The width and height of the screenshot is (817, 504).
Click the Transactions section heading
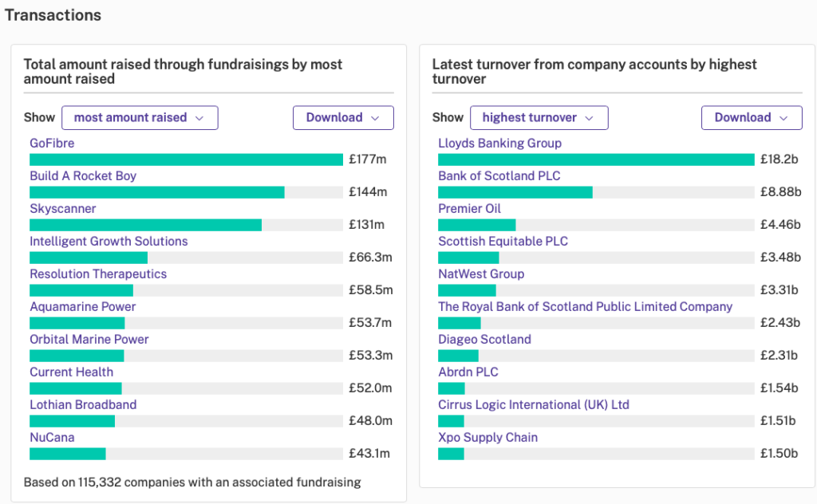point(53,16)
